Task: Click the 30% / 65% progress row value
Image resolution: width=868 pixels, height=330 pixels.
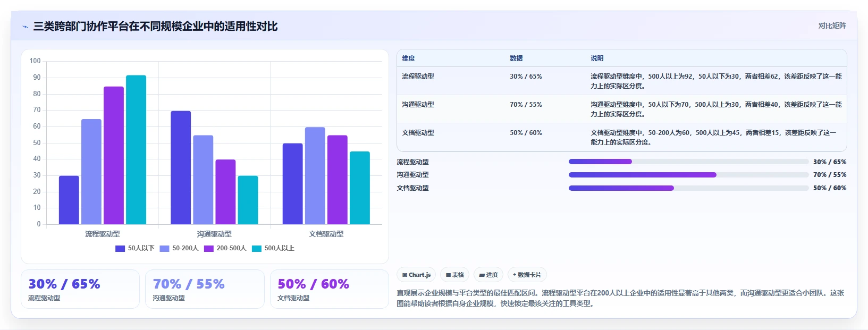Action: coord(830,162)
